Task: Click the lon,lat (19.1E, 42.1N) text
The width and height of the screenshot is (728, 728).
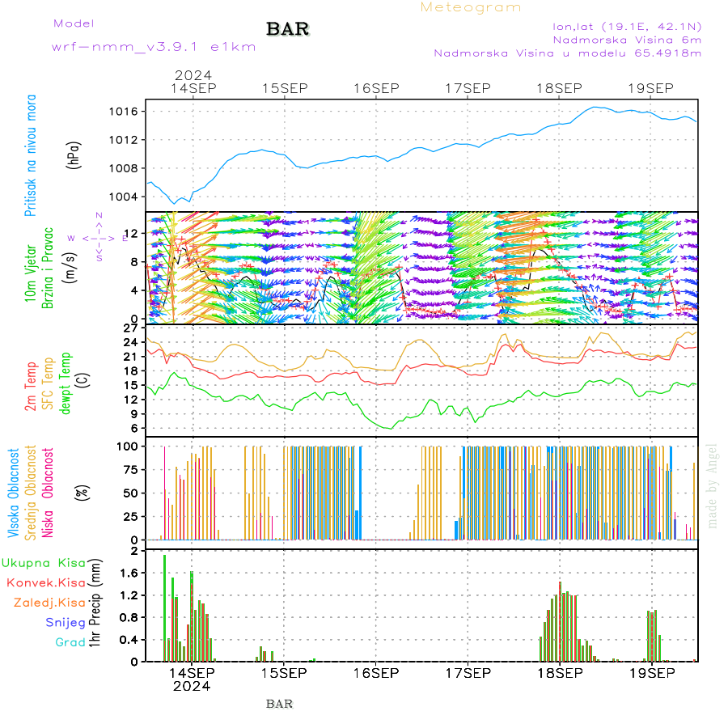Action: click(x=627, y=27)
